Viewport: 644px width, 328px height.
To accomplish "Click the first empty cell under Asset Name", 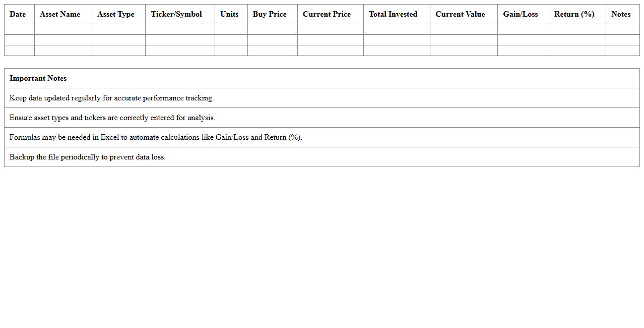I will 63,29.
